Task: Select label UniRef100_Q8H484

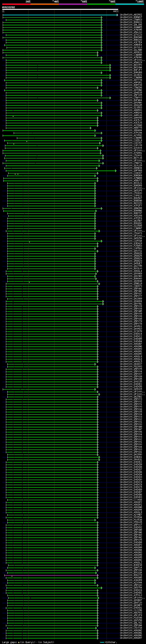Action: point(131,130)
